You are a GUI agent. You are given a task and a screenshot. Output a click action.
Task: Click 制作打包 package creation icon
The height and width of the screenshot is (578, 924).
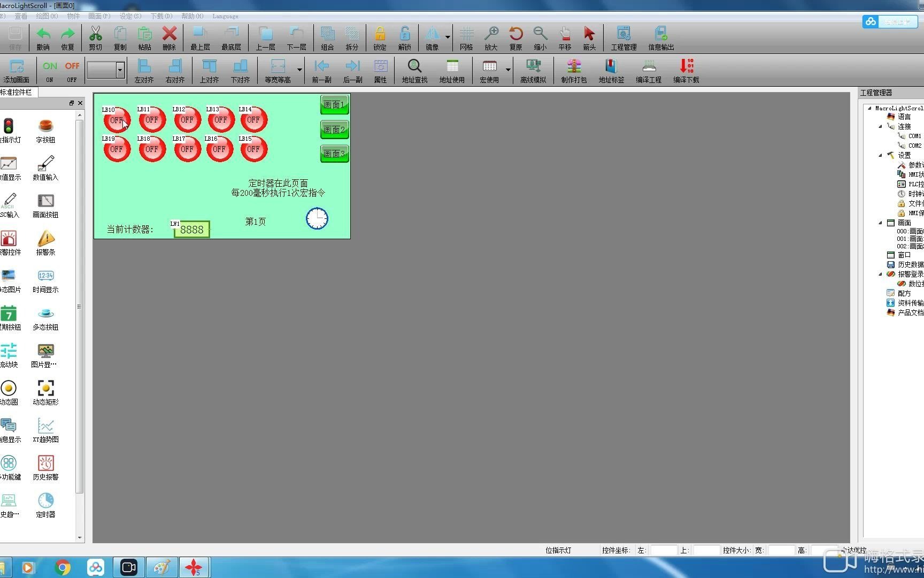pos(574,71)
